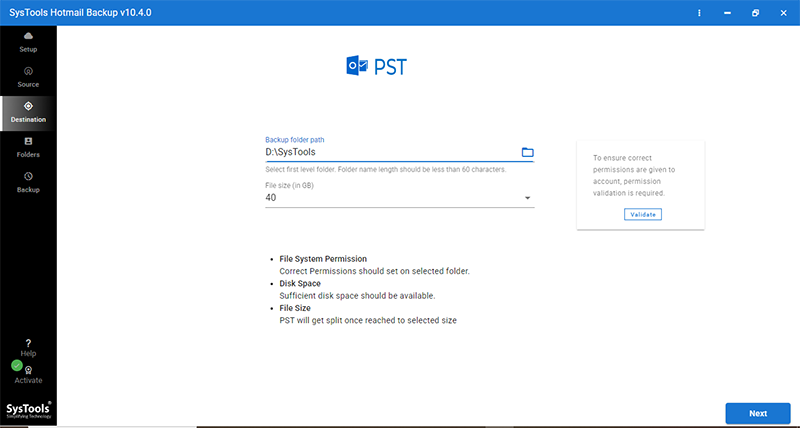Viewport: 800px width, 428px height.
Task: Click 'PST will get split' description text
Action: coord(368,320)
